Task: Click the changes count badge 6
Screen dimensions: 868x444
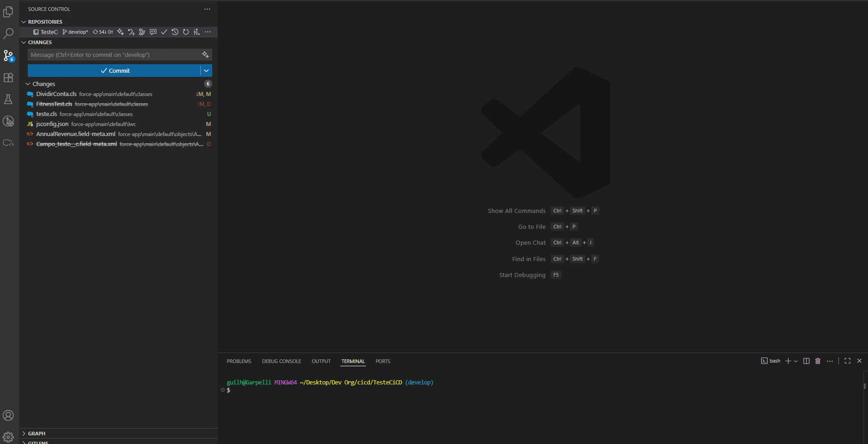Action: point(208,84)
